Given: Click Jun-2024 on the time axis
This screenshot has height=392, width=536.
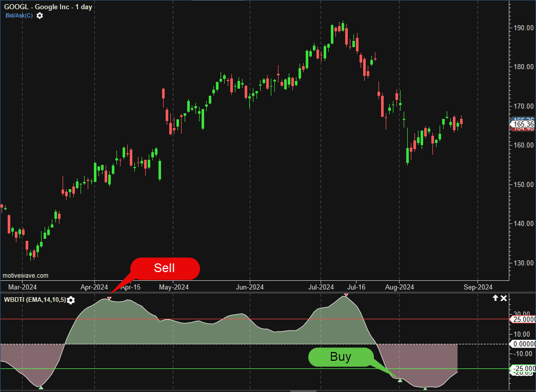Looking at the screenshot, I should click(250, 287).
